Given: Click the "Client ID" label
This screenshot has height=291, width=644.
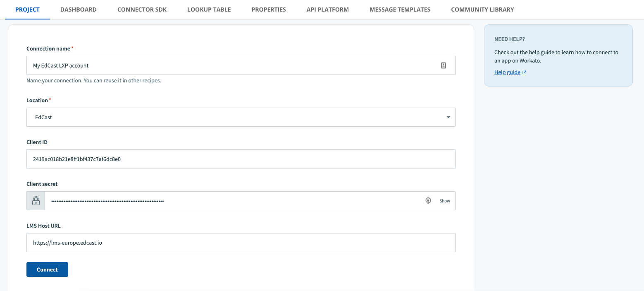Looking at the screenshot, I should coord(37,142).
